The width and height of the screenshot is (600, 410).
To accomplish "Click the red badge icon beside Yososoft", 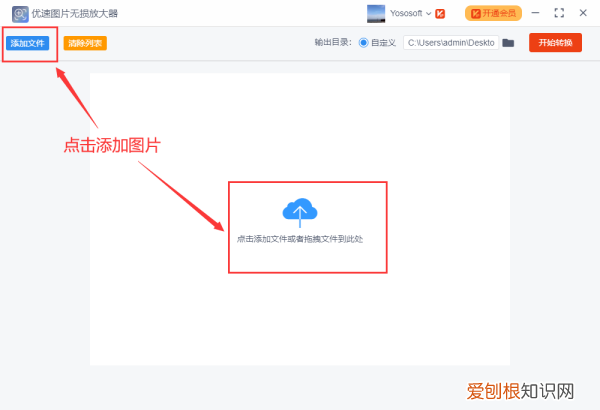I will coord(440,14).
